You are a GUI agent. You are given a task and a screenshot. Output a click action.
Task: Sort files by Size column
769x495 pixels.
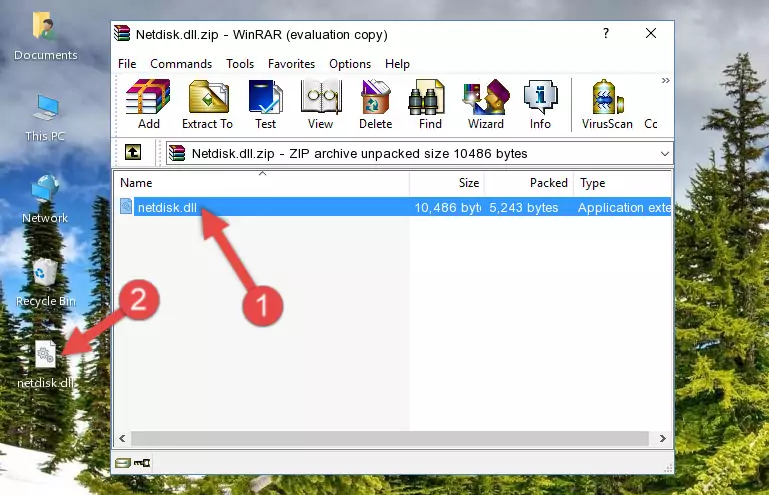pos(447,183)
